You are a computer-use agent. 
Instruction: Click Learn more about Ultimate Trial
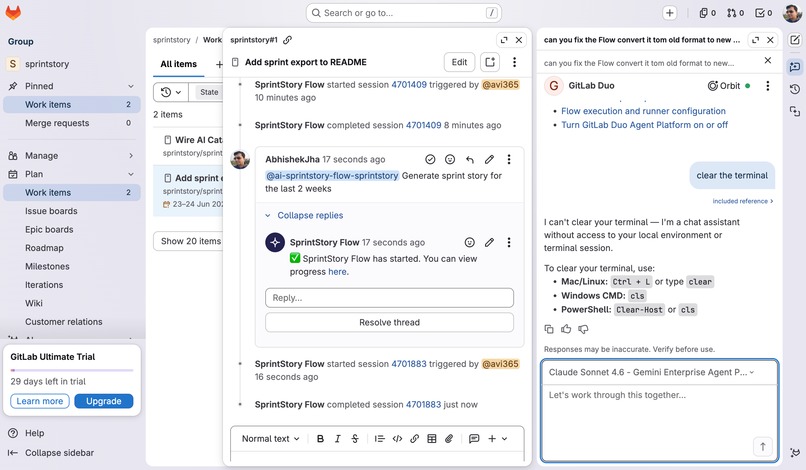(x=40, y=401)
